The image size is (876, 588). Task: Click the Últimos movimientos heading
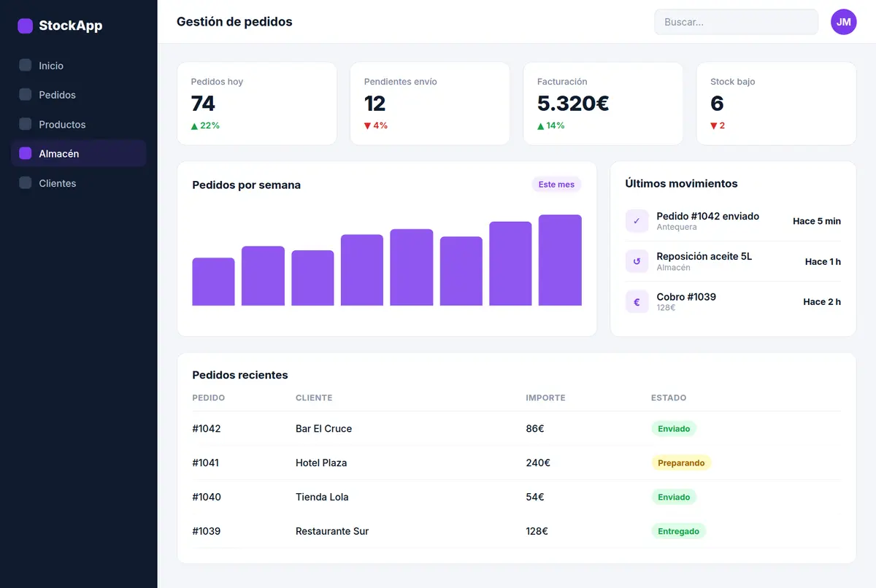point(681,184)
